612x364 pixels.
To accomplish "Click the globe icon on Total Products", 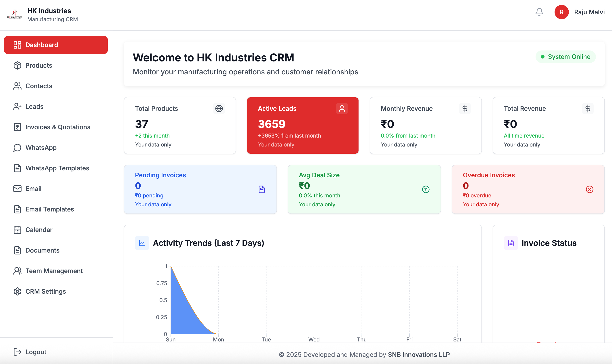I will (219, 108).
